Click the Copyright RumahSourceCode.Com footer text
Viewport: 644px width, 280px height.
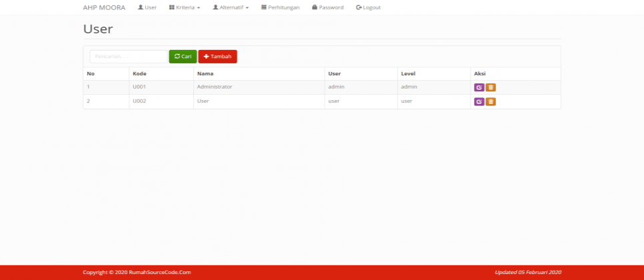tap(137, 272)
